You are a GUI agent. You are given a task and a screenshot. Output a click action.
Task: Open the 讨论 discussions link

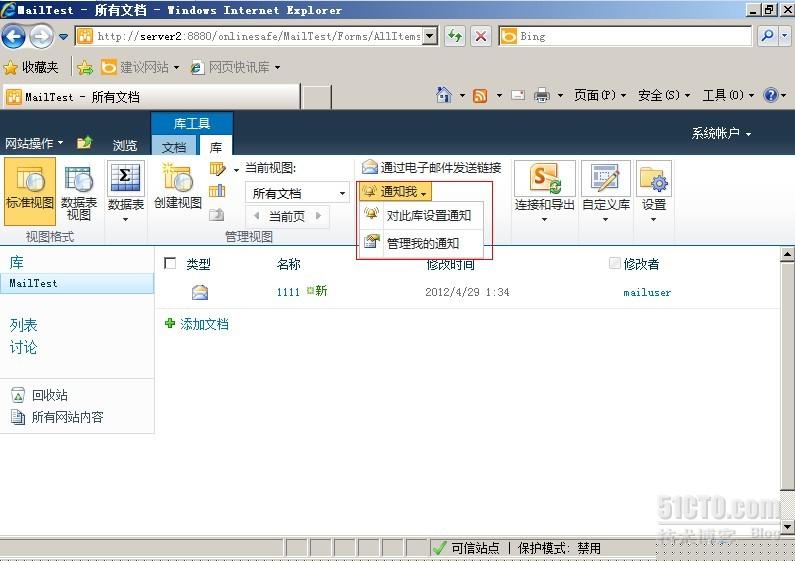[x=23, y=347]
